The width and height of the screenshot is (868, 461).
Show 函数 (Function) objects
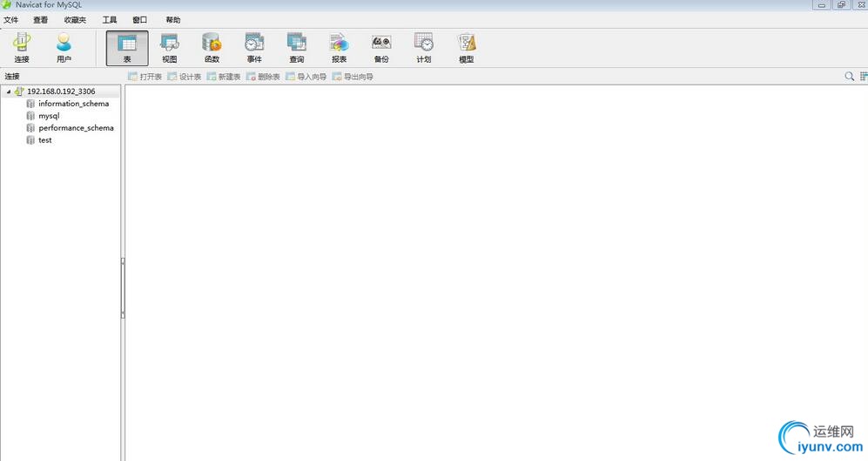pyautogui.click(x=212, y=48)
